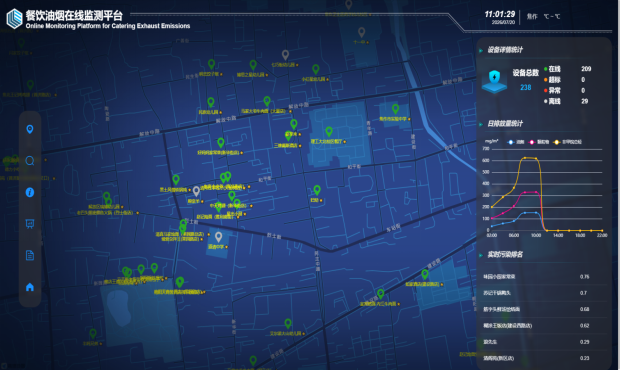Open the document report icon in sidebar
This screenshot has height=370, width=620.
point(30,255)
